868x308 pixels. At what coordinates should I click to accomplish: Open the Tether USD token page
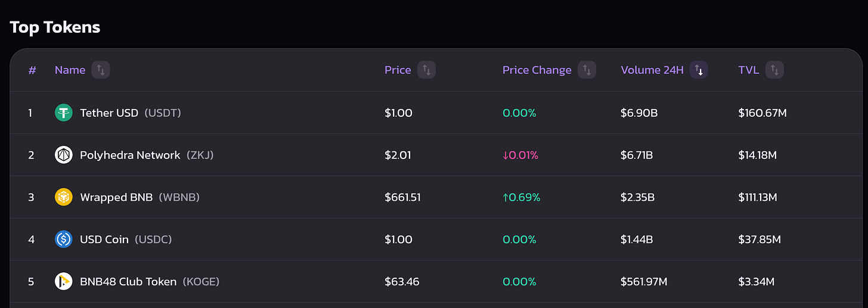pos(109,113)
